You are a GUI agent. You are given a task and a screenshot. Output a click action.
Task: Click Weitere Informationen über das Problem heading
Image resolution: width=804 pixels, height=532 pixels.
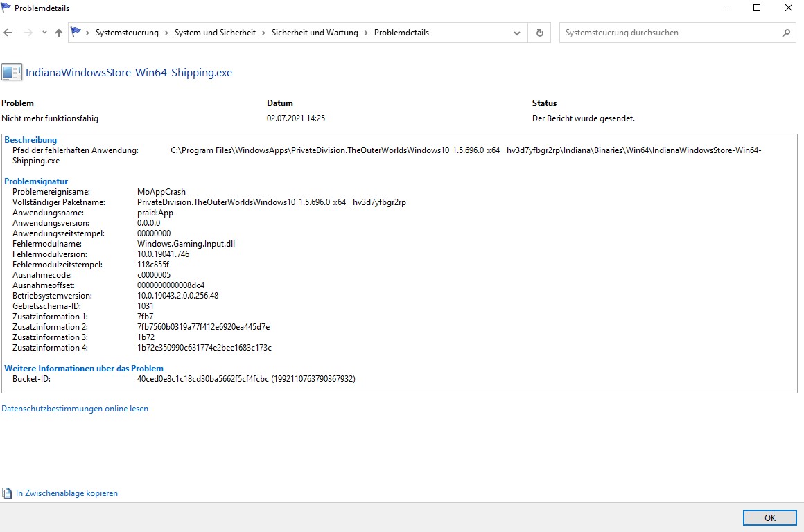tap(84, 369)
